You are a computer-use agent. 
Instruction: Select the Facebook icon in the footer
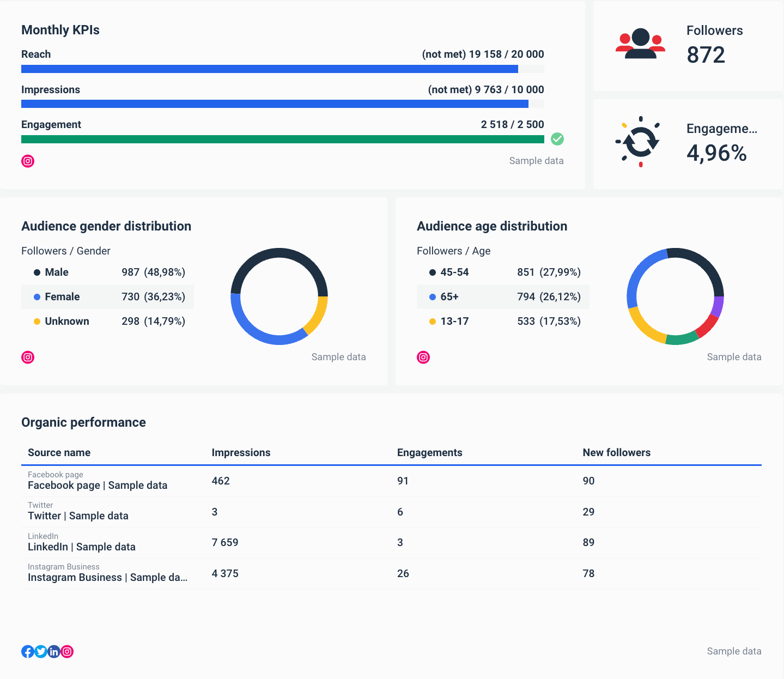27,651
